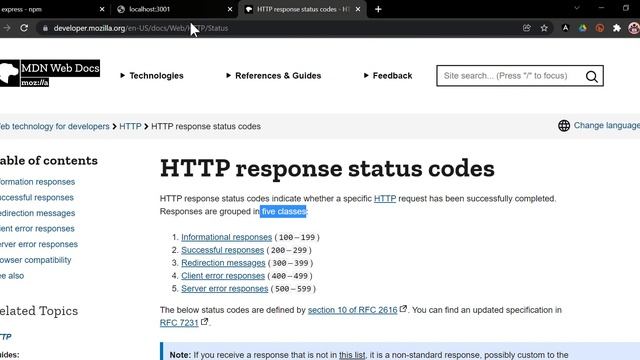
Task: Click the '500–599' code range text
Action: 293,289
